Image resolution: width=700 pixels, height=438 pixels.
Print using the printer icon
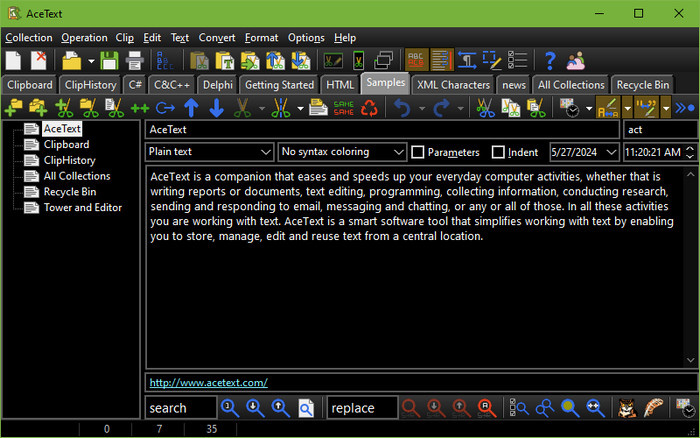tap(134, 60)
